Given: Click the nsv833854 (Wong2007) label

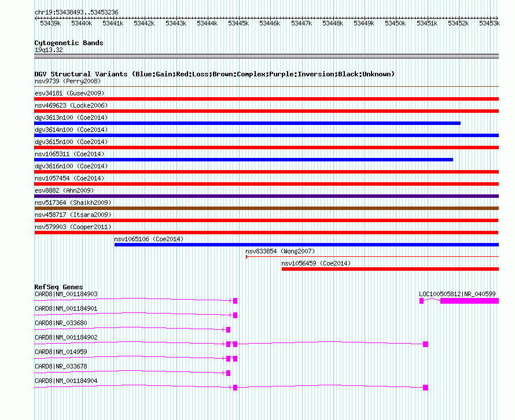Looking at the screenshot, I should coord(280,251).
